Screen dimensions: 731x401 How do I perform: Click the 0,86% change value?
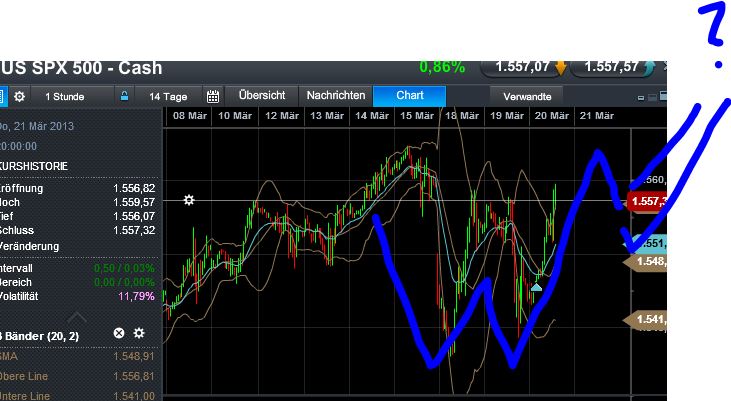point(442,67)
